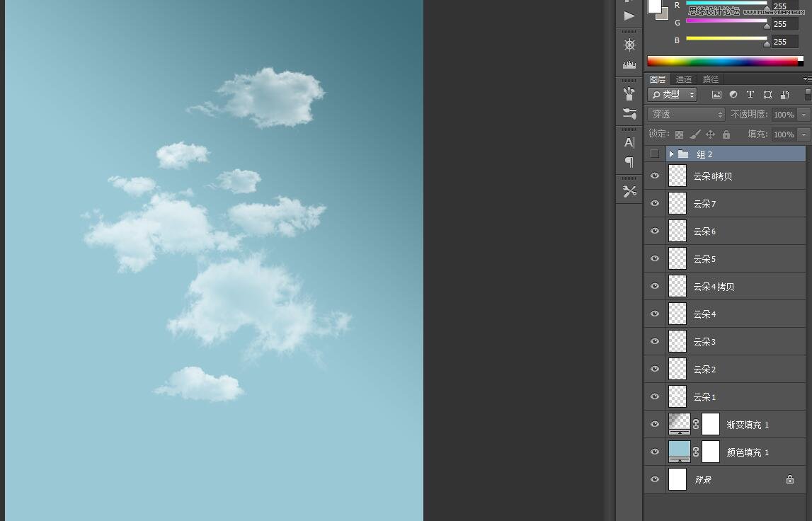Select the 云朵1 layer name

[704, 396]
